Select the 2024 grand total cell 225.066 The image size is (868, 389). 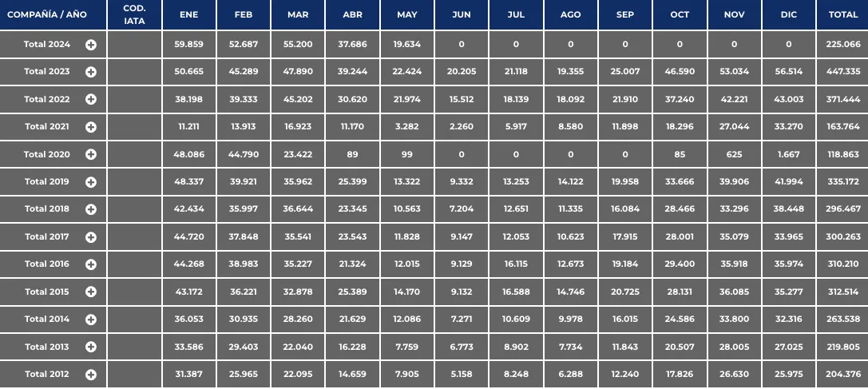point(842,45)
